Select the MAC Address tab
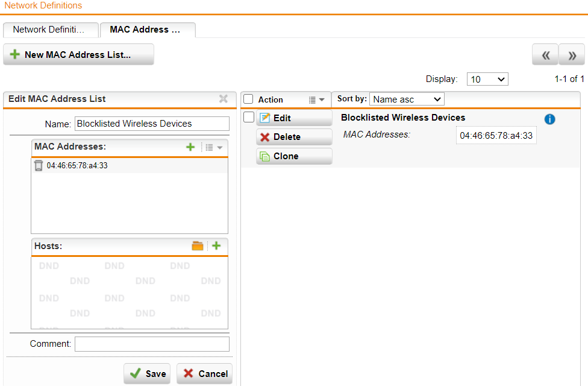Screen dimensions: 588x386 coord(148,30)
